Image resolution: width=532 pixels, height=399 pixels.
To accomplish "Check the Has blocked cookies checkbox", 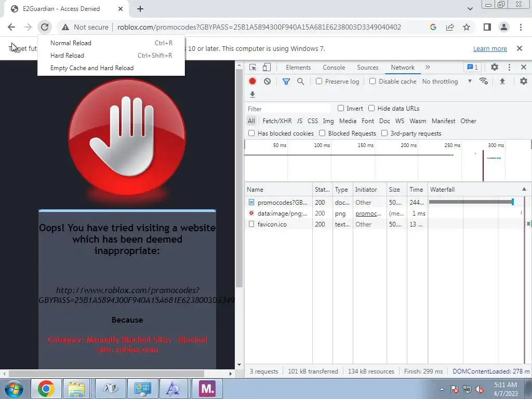I will [x=251, y=133].
